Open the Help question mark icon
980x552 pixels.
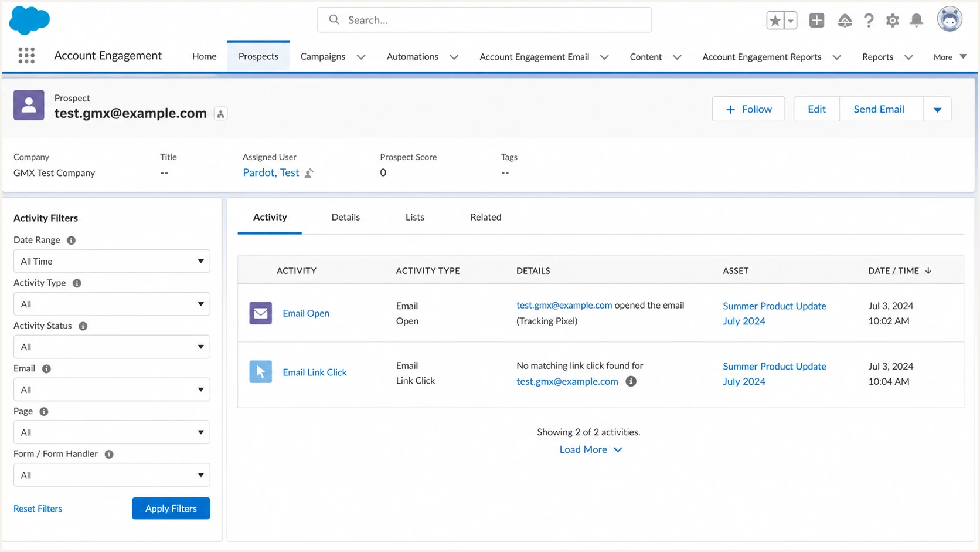coord(869,21)
